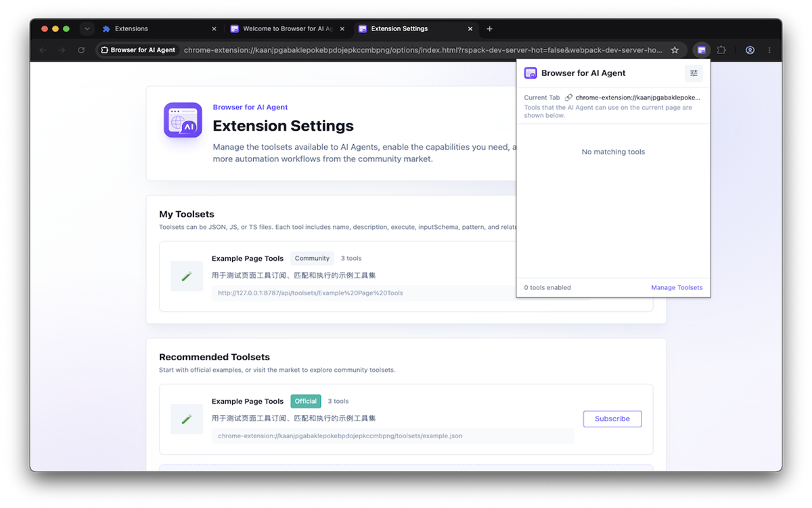The width and height of the screenshot is (812, 508).
Task: Click the macOS window green maximize button
Action: coord(66,29)
